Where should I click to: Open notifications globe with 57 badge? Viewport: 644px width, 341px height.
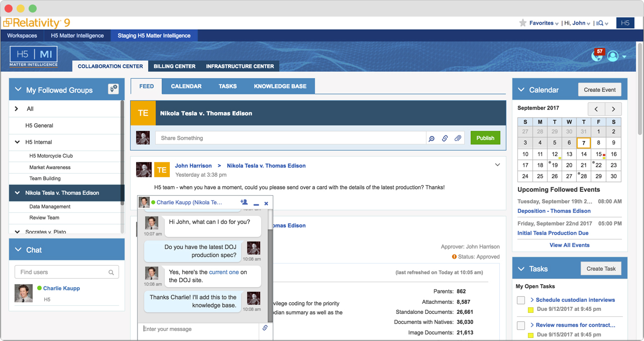tap(597, 55)
